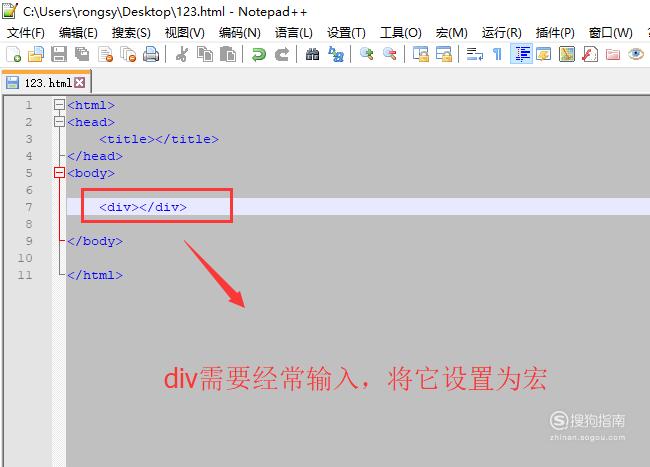Open Folder as Workspace icon
This screenshot has height=467, width=650.
point(613,54)
